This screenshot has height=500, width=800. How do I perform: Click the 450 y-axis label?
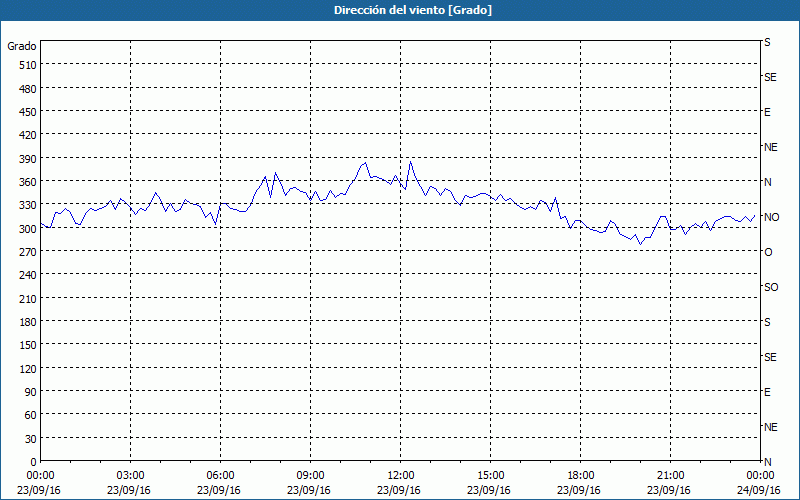click(x=28, y=112)
